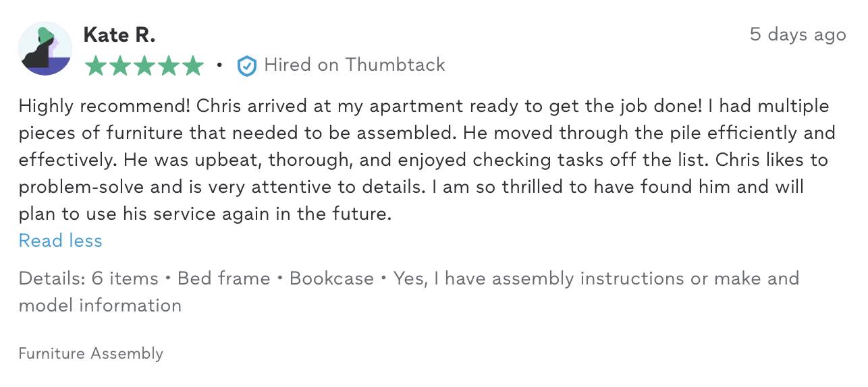868x387 pixels.
Task: Collapse the review with Read less
Action: 60,241
